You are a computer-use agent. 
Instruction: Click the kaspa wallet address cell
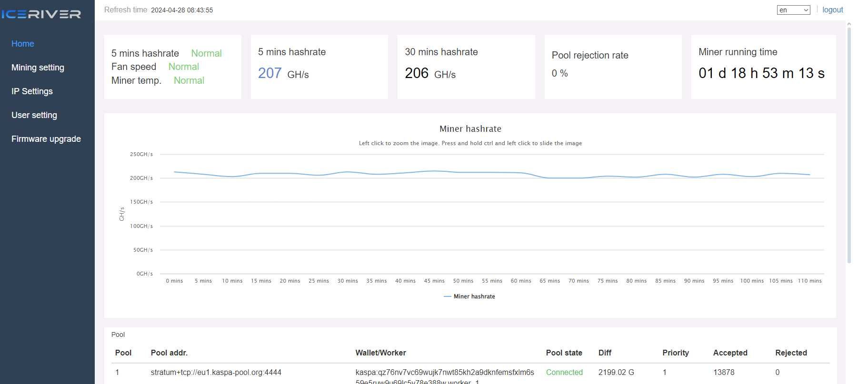[445, 376]
